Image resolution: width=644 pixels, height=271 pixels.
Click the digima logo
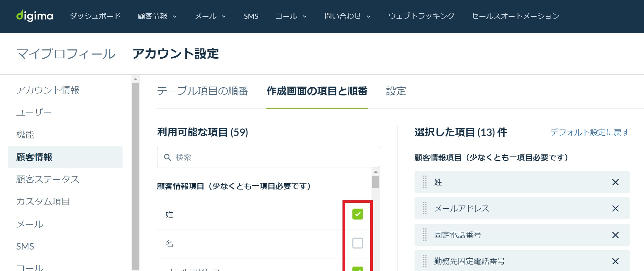35,16
